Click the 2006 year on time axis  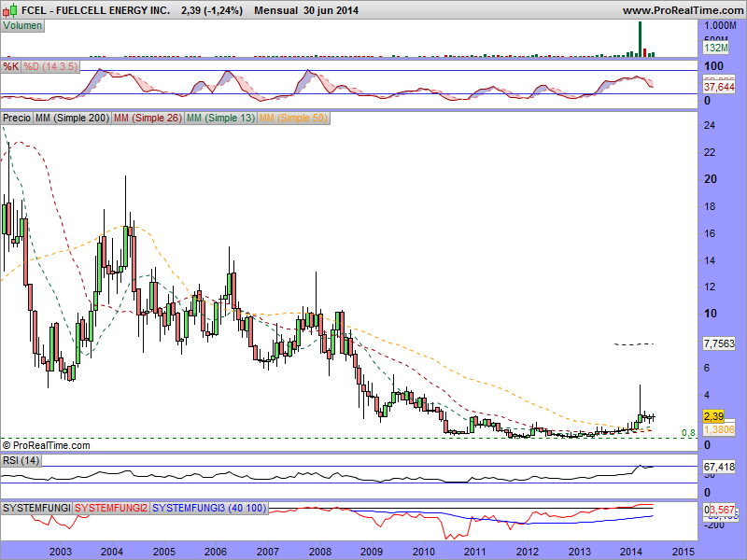tap(216, 552)
